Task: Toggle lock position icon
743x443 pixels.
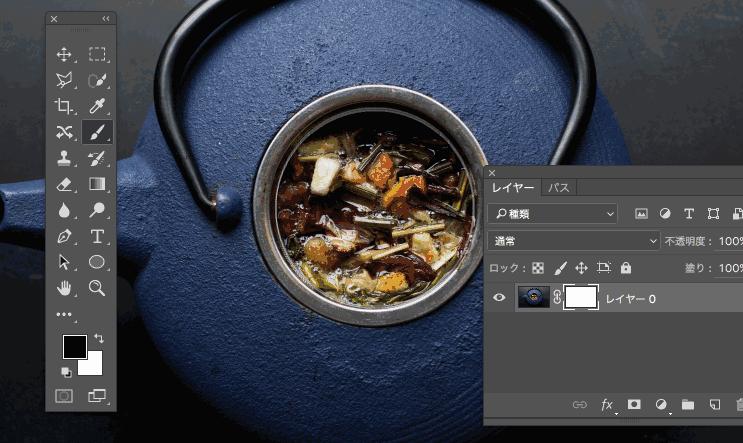Action: (581, 268)
